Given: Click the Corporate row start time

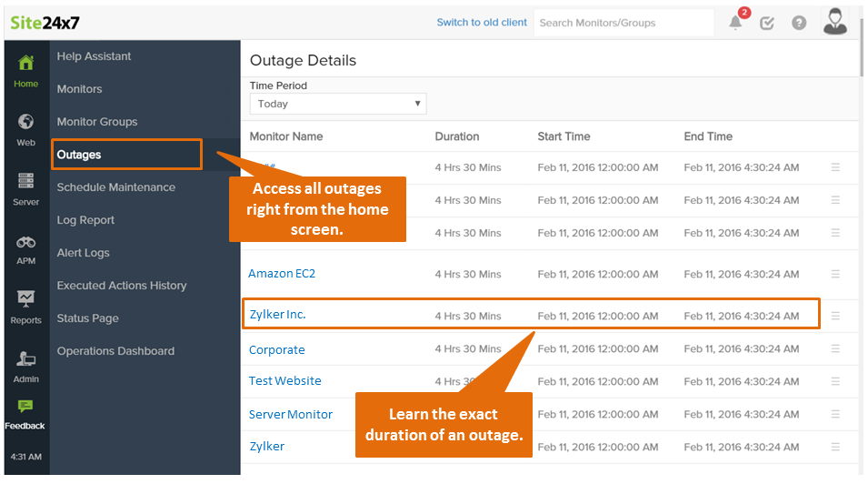Looking at the screenshot, I should click(598, 348).
